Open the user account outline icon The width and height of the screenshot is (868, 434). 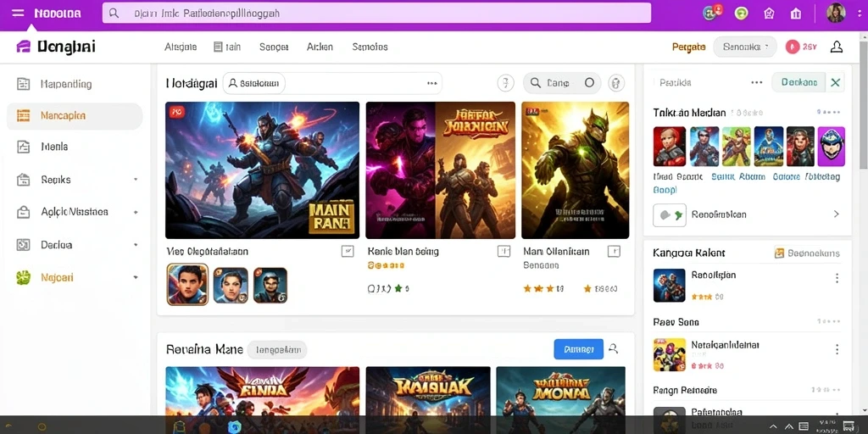click(x=837, y=47)
